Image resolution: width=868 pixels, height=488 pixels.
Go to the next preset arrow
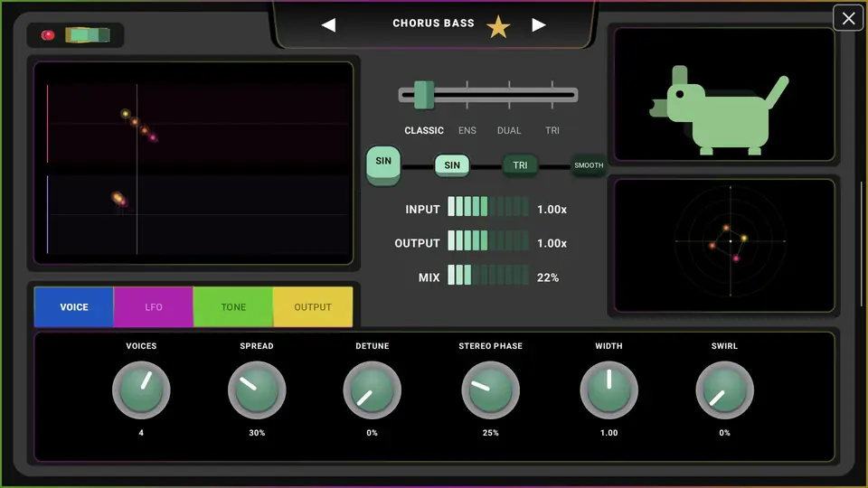539,24
